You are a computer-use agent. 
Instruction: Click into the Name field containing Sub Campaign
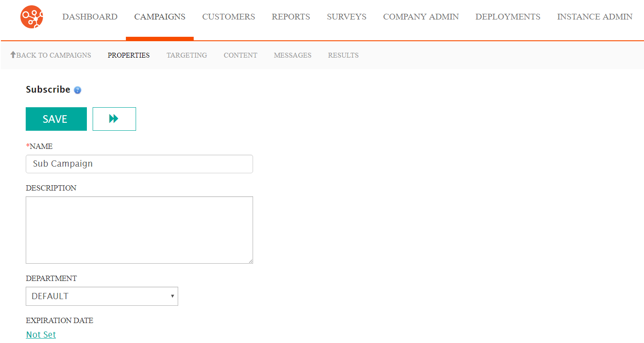tap(139, 164)
